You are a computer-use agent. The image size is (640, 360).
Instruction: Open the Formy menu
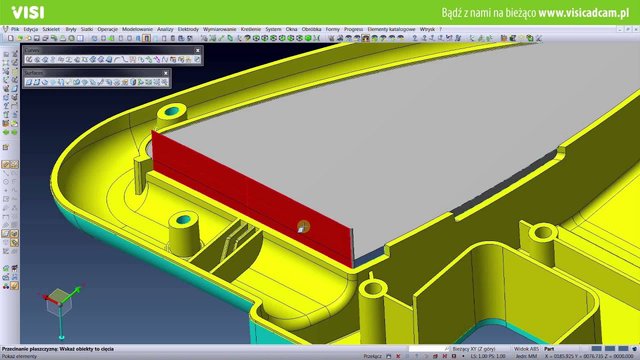333,29
